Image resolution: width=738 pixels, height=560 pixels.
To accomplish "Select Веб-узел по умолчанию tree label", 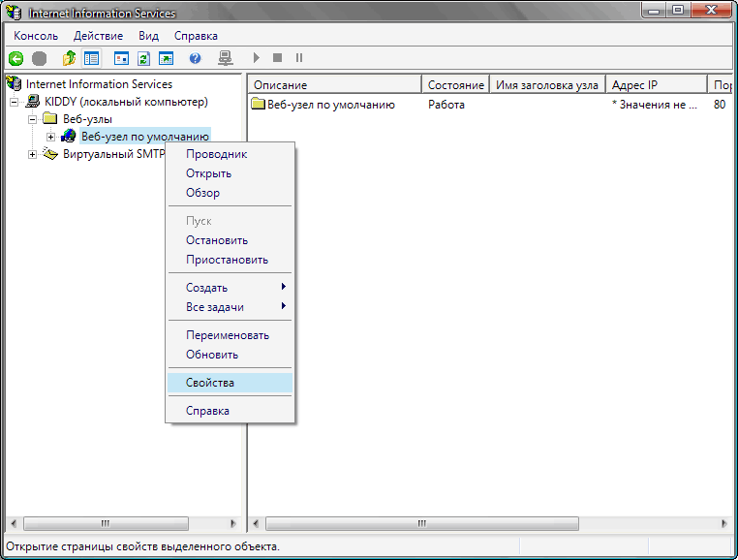I will click(x=145, y=136).
